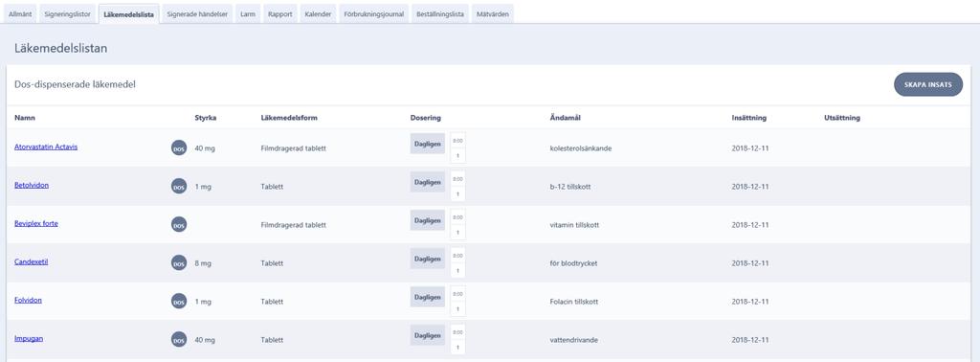Open the Atorvastatin Actavis medication link
The height and width of the screenshot is (362, 980).
[46, 147]
